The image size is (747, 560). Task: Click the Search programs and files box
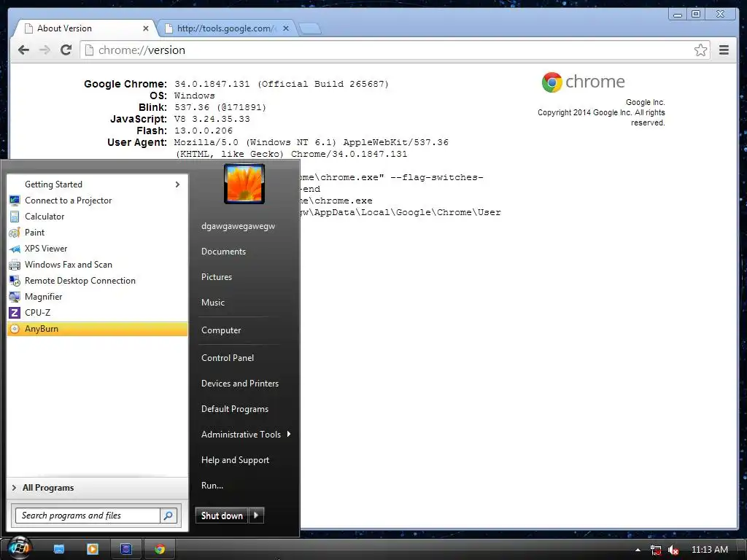[x=88, y=516]
